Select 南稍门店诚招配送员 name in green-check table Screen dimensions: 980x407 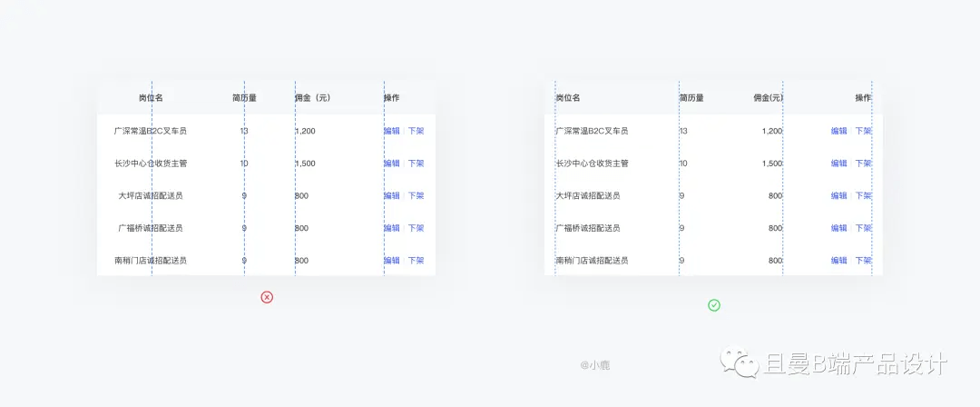point(592,261)
